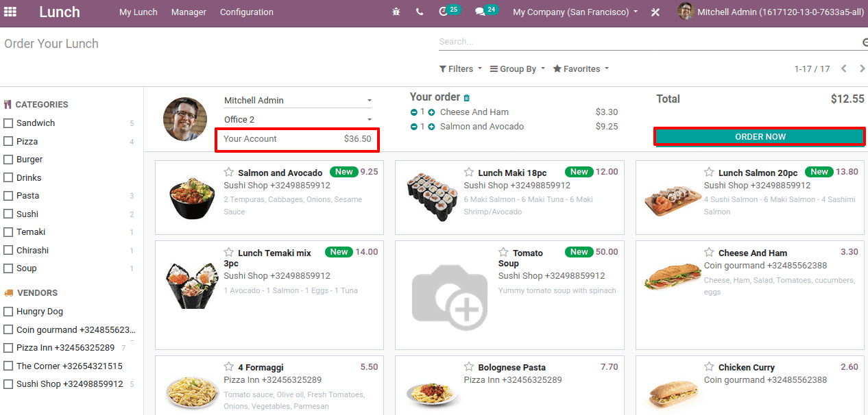Go to previous page arrow
The width and height of the screenshot is (868, 415).
tap(844, 68)
